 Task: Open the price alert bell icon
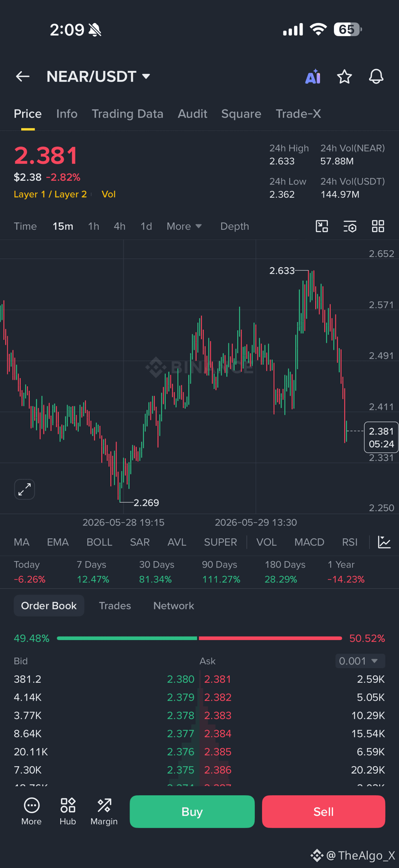pos(376,77)
